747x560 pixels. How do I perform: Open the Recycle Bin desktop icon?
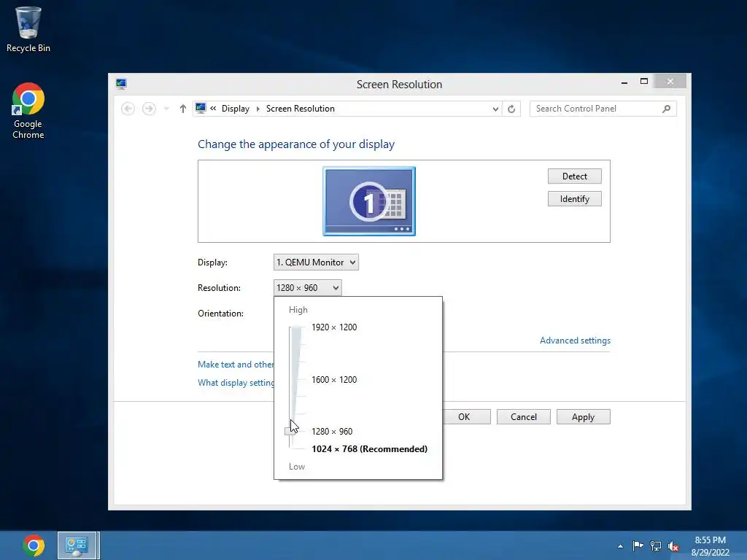28,29
